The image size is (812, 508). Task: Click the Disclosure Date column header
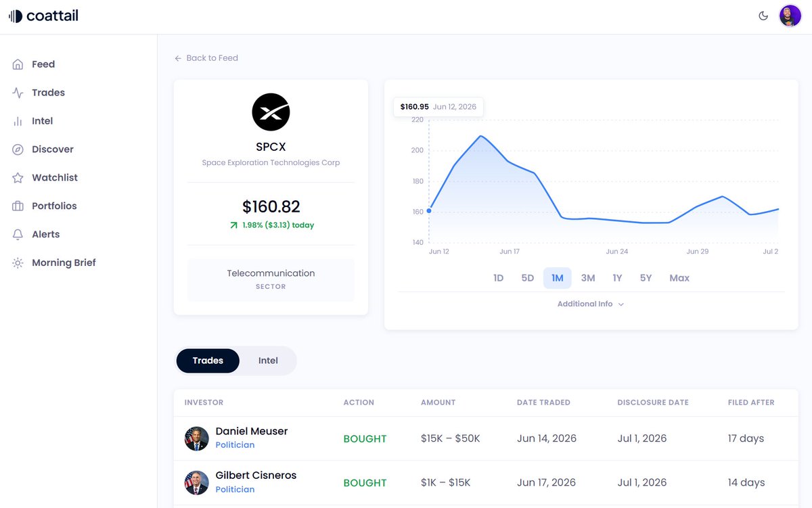click(653, 402)
